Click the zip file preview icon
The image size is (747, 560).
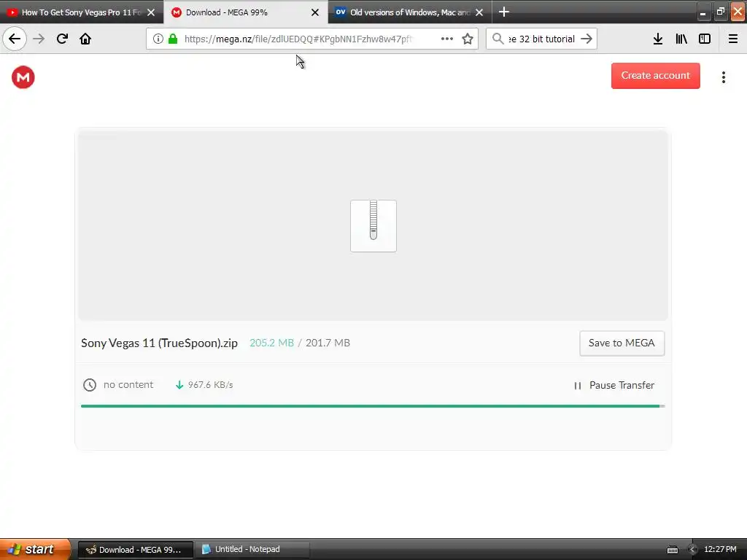click(373, 226)
